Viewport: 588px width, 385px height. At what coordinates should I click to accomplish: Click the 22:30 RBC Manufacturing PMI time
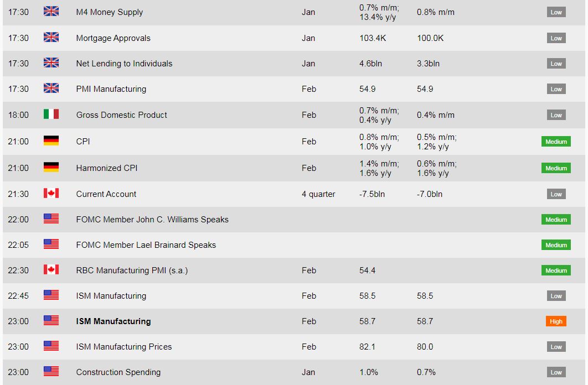(x=18, y=270)
